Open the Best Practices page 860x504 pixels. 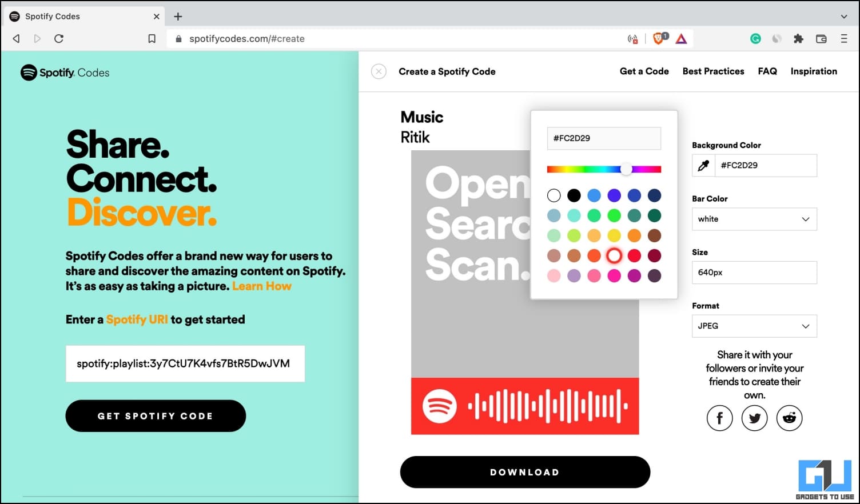714,71
